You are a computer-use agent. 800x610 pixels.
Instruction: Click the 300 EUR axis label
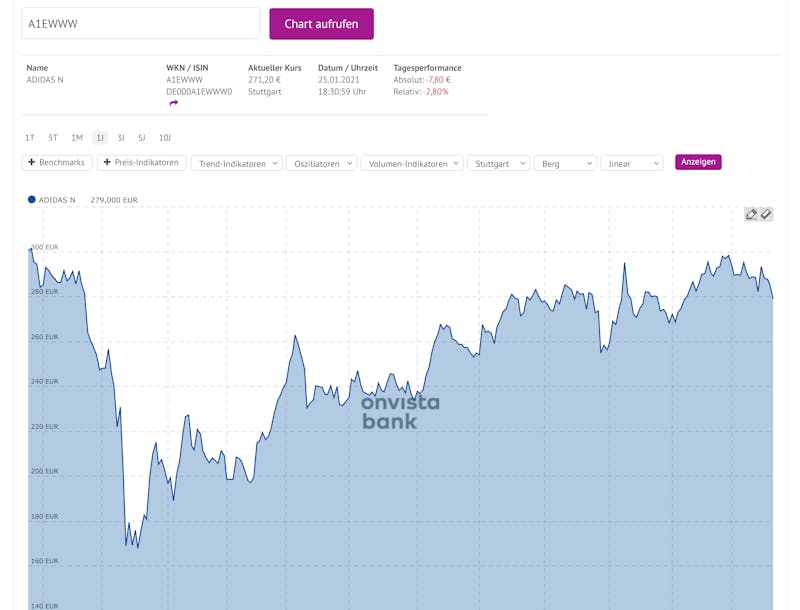[x=45, y=247]
